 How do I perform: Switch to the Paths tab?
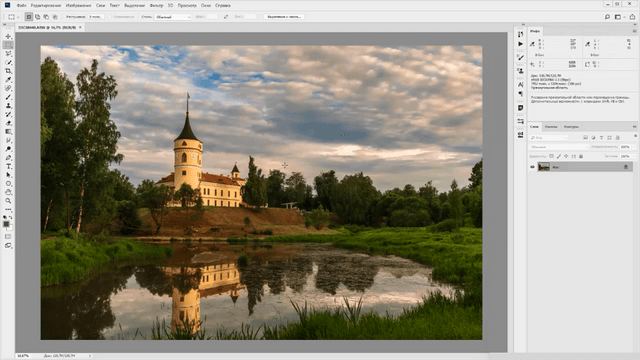point(571,127)
